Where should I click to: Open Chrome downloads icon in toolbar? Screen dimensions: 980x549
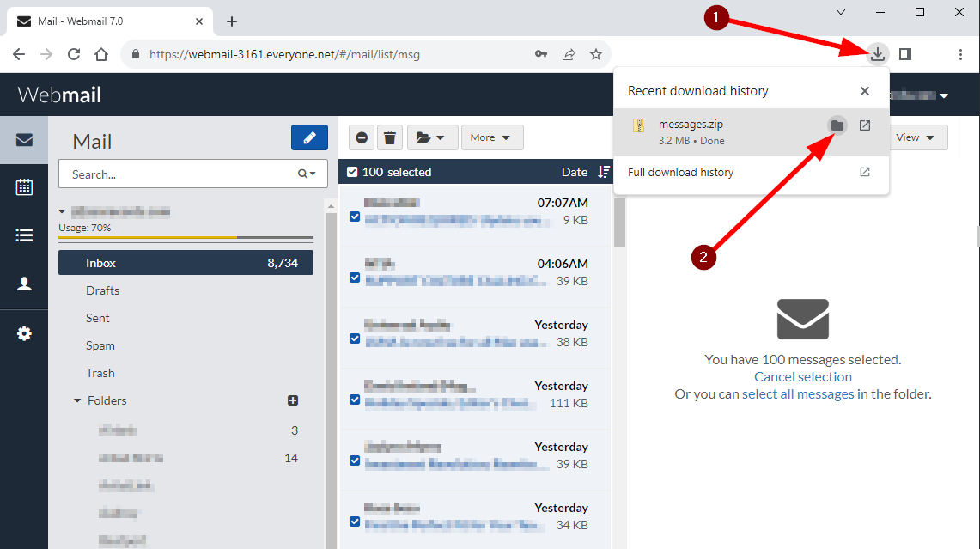click(877, 54)
